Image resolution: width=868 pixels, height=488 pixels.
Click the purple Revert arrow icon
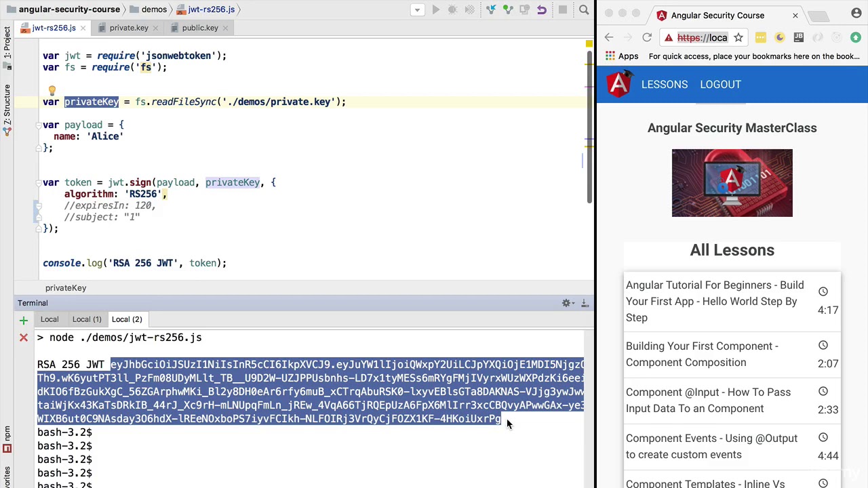point(542,9)
